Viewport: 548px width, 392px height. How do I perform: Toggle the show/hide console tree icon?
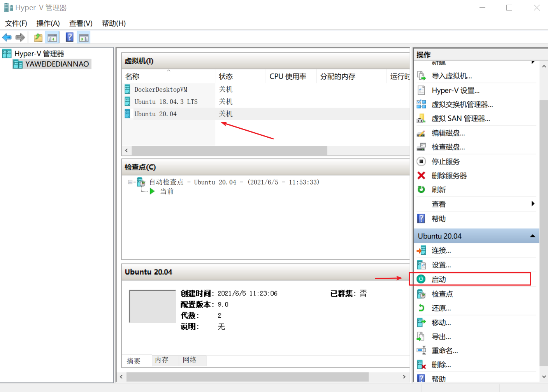[52, 37]
